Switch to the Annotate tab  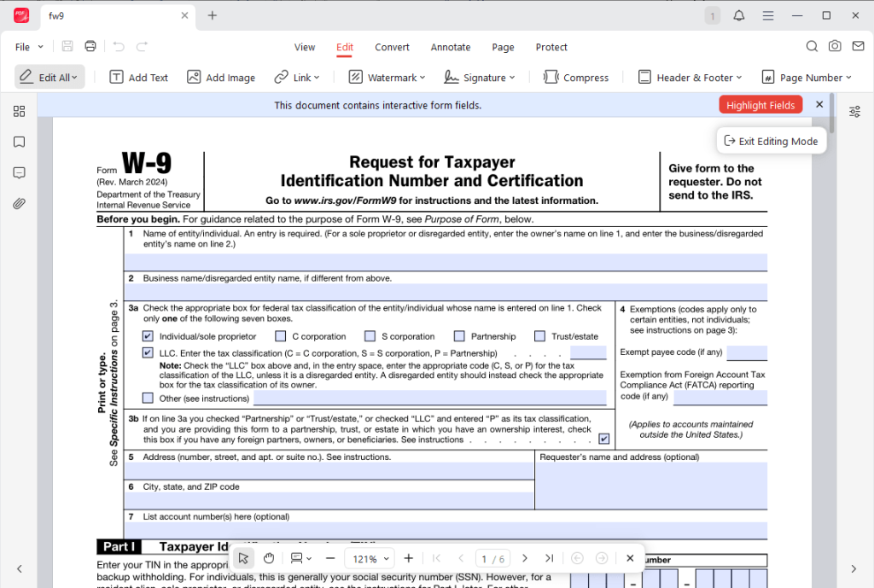(x=451, y=48)
